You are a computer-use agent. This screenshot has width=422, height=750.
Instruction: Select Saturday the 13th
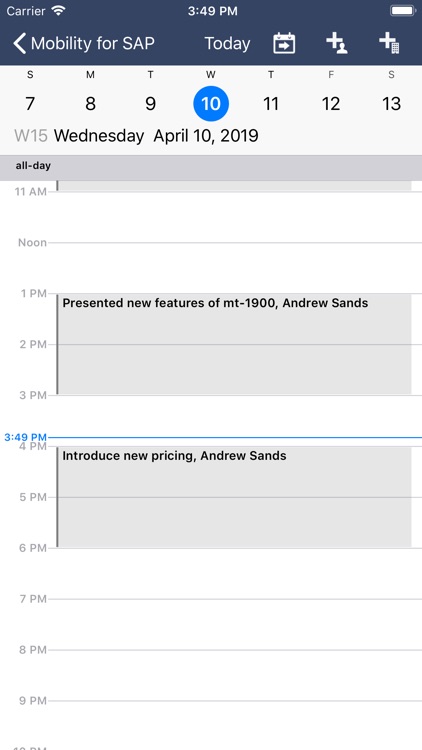[391, 103]
